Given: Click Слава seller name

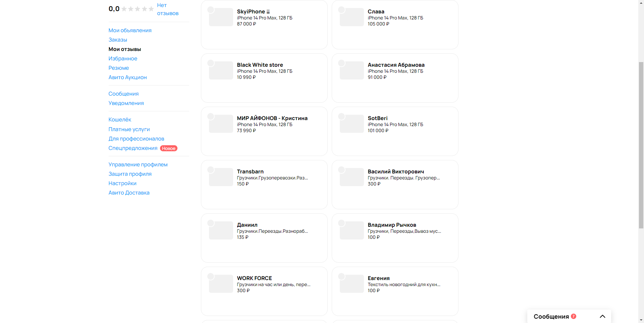Looking at the screenshot, I should coord(376,11).
